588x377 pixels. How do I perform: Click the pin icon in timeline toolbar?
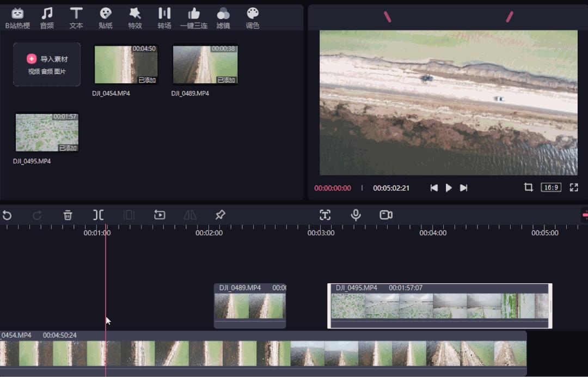click(220, 215)
